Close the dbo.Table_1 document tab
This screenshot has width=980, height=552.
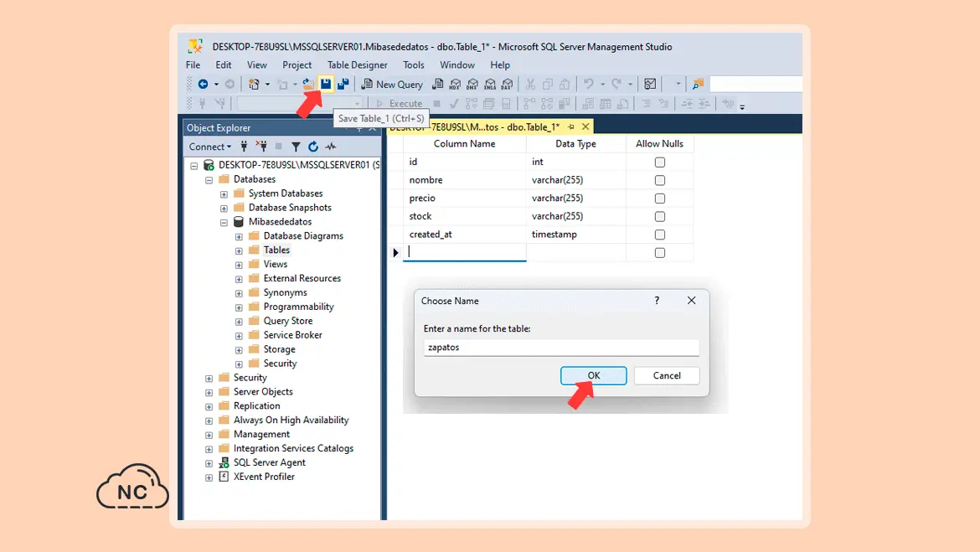585,126
